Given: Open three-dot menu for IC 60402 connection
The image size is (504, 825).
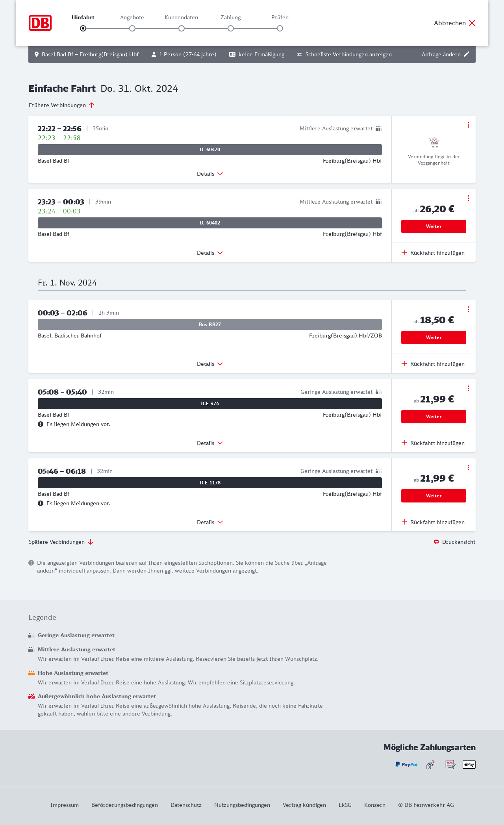Looking at the screenshot, I should tap(468, 198).
